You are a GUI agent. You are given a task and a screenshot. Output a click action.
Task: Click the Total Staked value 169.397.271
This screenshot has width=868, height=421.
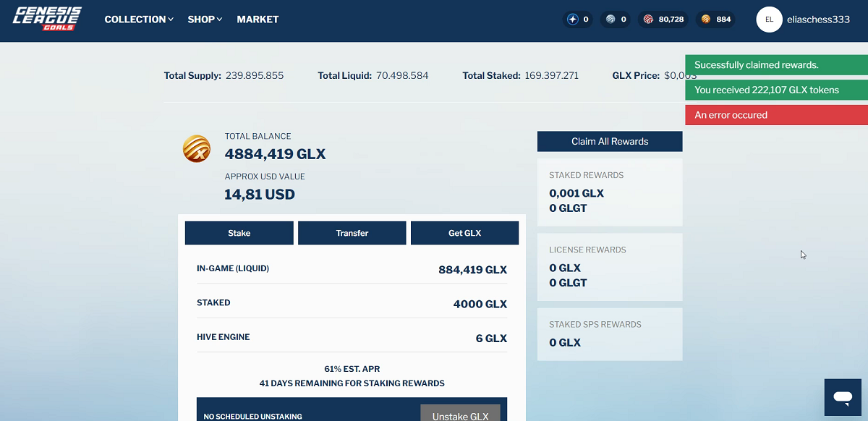click(552, 75)
